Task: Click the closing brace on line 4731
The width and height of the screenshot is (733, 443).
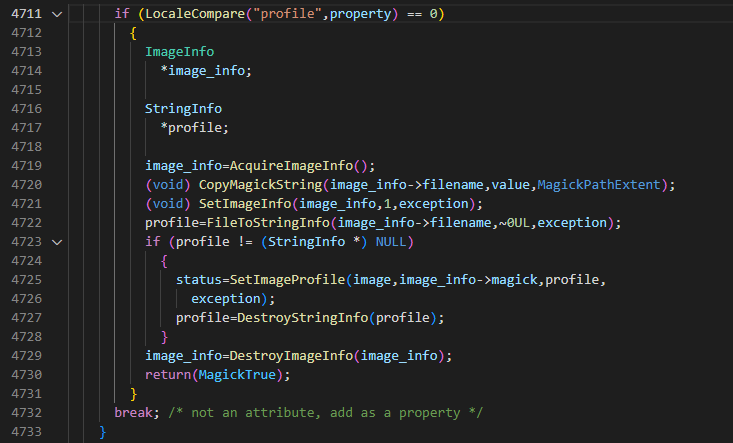Action: (x=133, y=394)
